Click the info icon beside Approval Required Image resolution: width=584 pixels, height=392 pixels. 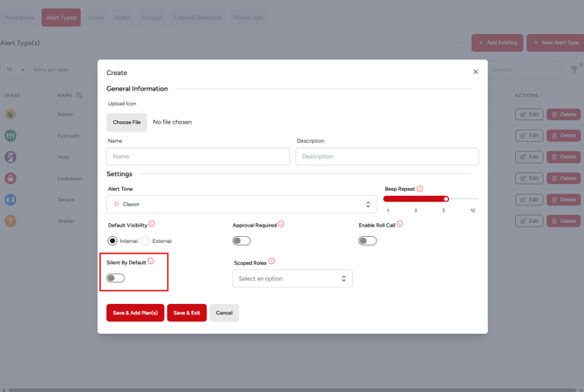coord(281,224)
